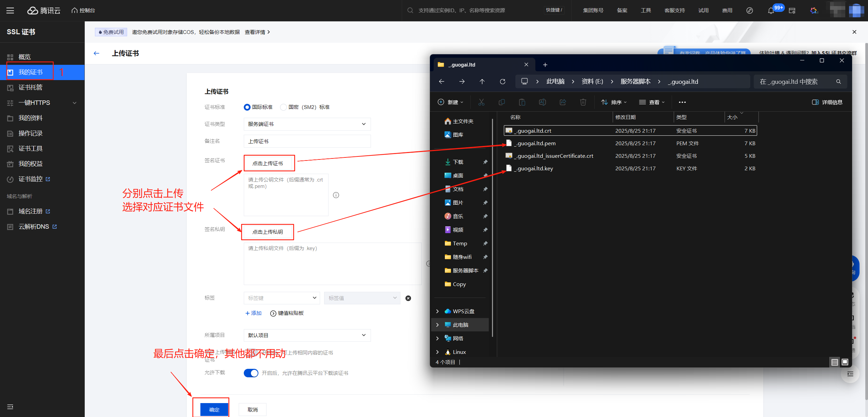Open the hamburger menu in top-left corner
868x417 pixels.
click(x=10, y=11)
